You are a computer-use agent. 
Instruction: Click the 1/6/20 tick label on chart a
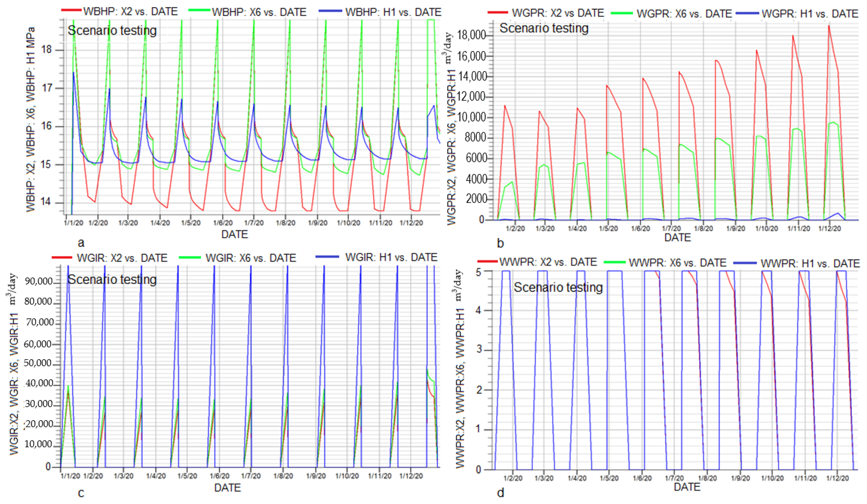(223, 223)
